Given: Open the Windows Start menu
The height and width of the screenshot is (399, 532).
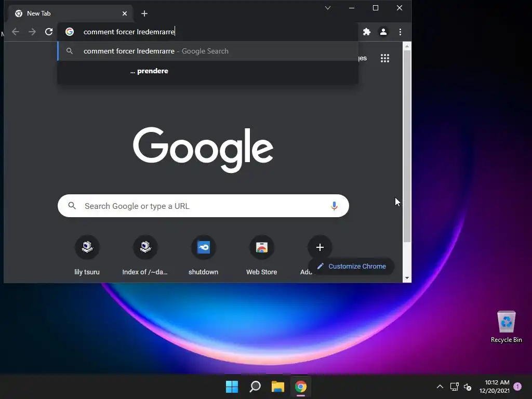Looking at the screenshot, I should 232,387.
